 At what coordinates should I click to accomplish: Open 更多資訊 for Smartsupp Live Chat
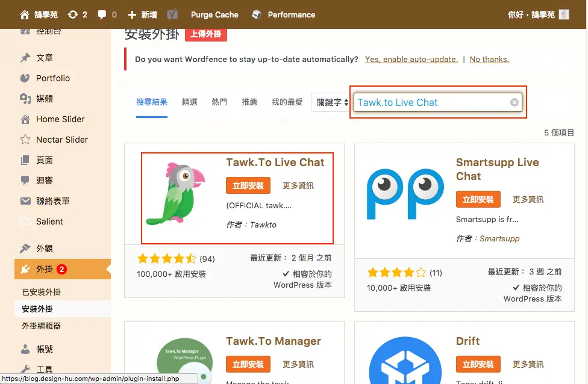tap(528, 199)
